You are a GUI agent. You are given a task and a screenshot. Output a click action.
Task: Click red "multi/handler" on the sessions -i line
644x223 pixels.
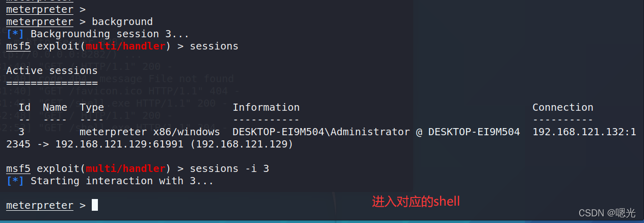pyautogui.click(x=125, y=168)
